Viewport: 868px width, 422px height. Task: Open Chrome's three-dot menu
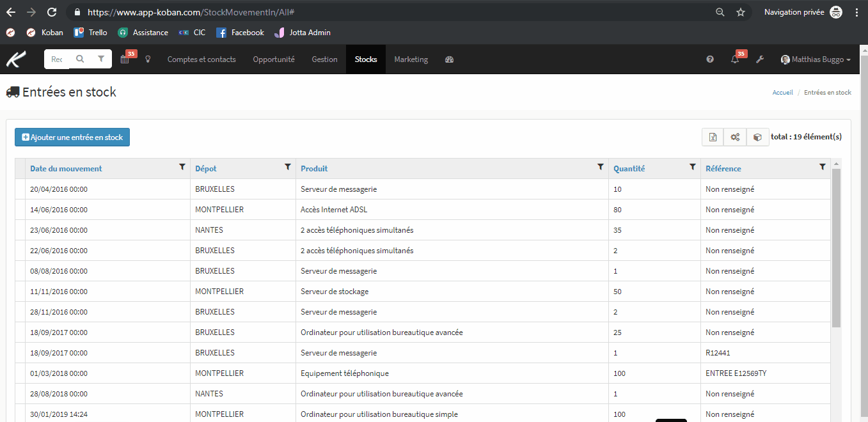tap(856, 12)
